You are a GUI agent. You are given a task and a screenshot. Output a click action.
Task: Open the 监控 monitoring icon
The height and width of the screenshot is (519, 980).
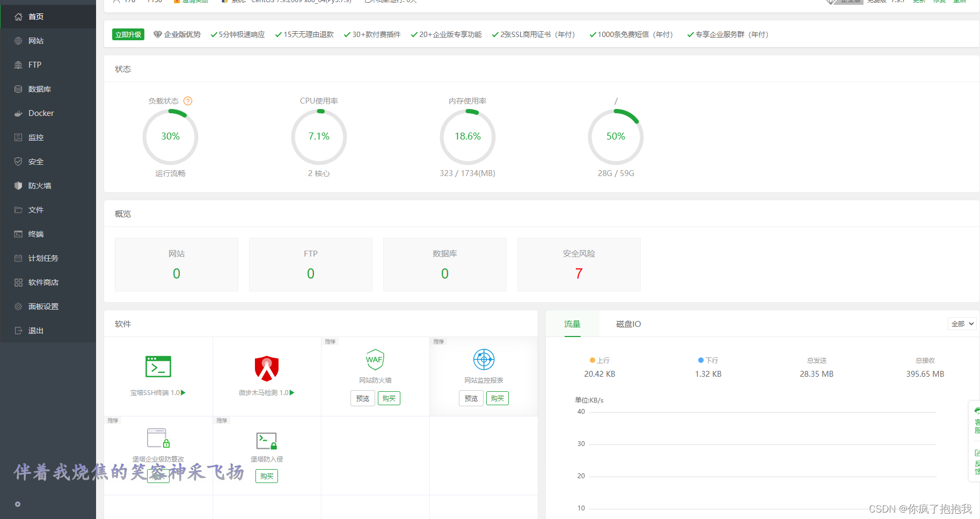pos(18,137)
